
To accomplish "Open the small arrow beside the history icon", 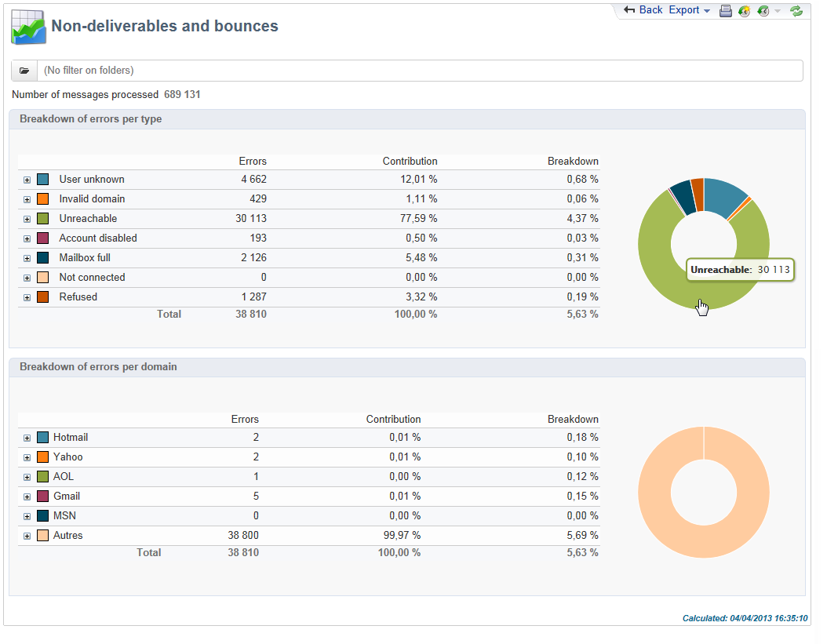I will (778, 11).
